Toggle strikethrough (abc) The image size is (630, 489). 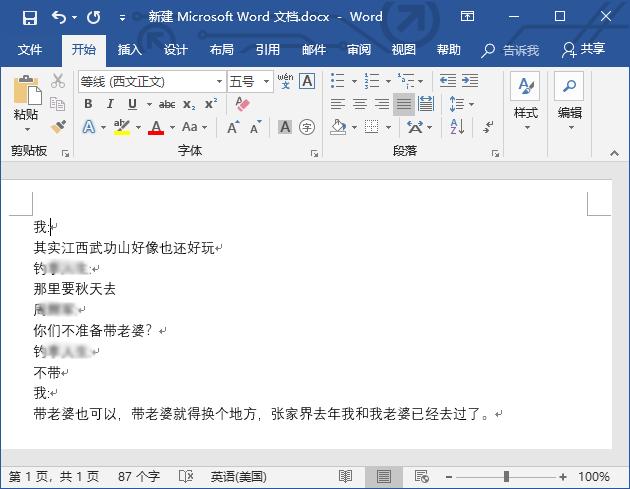[167, 104]
